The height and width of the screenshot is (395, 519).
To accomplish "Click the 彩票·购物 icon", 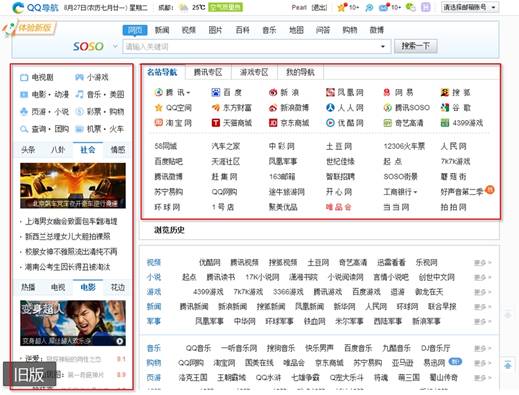I will (x=79, y=111).
